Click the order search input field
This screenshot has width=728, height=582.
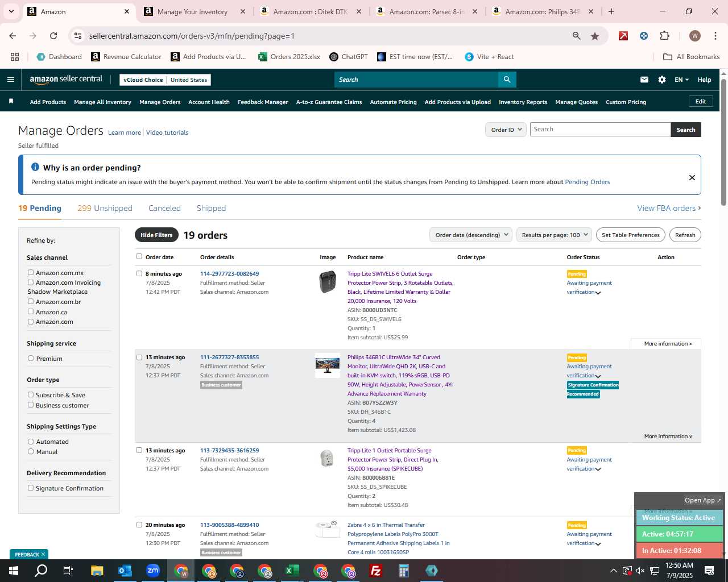pyautogui.click(x=600, y=129)
